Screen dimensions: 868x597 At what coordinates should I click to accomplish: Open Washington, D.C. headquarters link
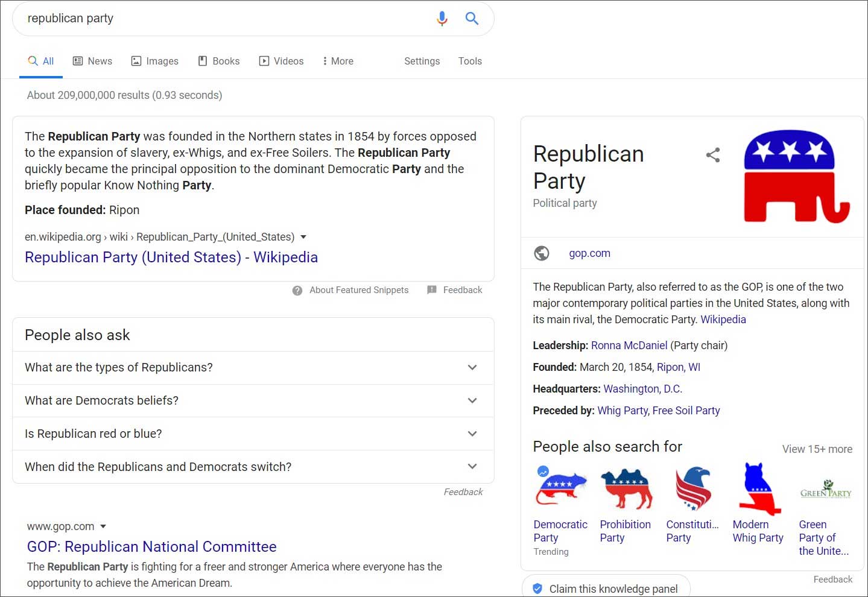tap(643, 389)
